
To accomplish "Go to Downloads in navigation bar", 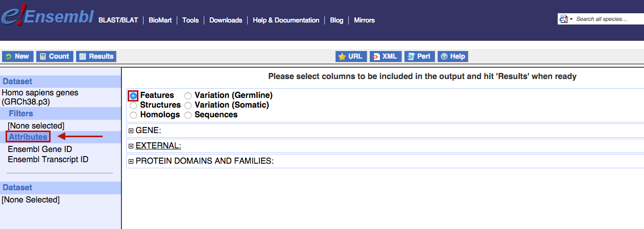I will coord(225,20).
